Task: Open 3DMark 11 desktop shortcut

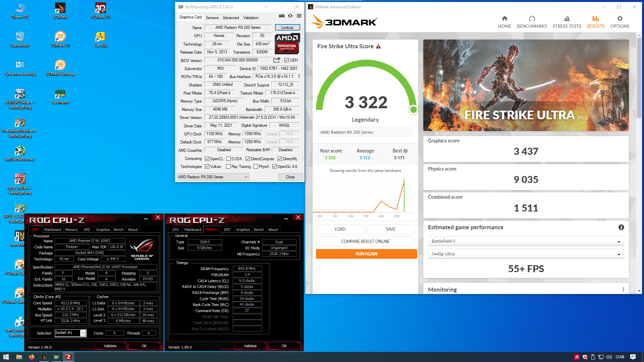Action: tap(60, 39)
